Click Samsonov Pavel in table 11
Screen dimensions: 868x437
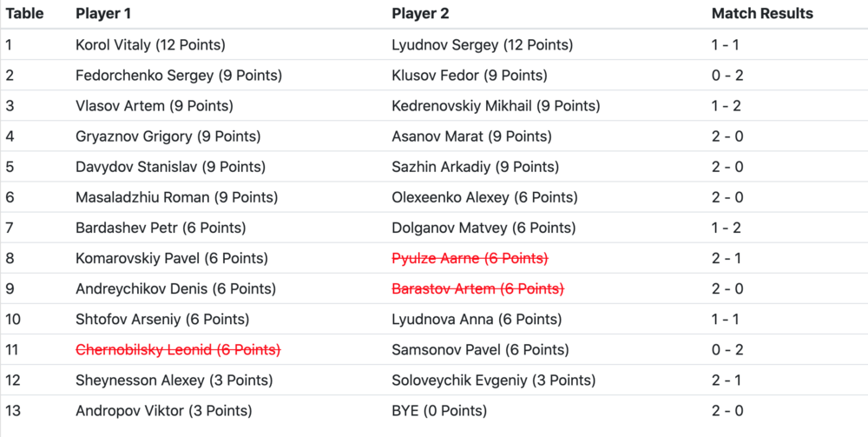click(480, 350)
